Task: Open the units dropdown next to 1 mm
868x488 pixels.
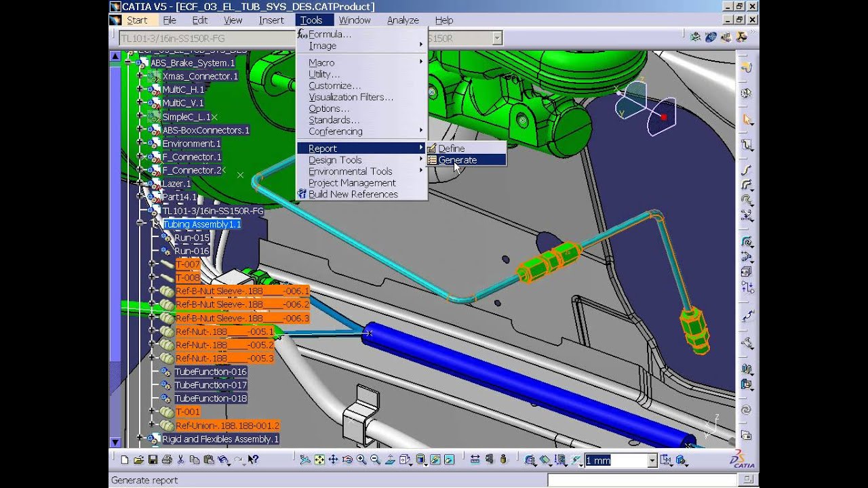Action: click(x=652, y=461)
